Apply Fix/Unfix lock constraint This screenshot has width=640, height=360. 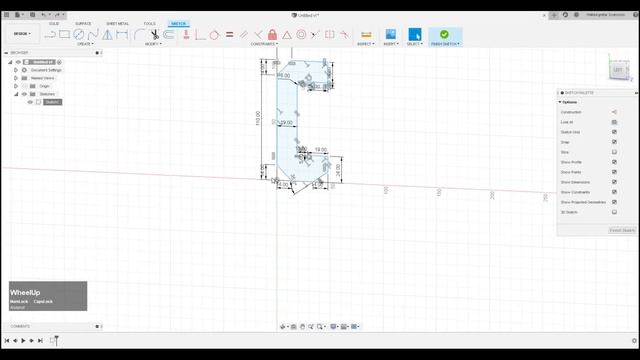(272, 35)
